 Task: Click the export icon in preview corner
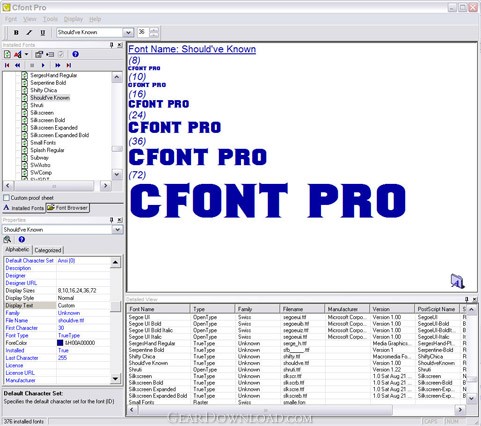pyautogui.click(x=457, y=281)
